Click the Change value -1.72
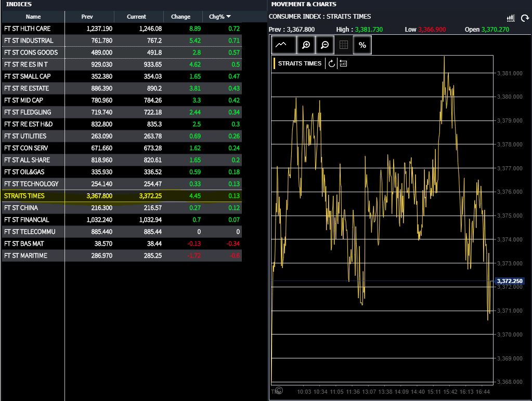 (x=194, y=256)
